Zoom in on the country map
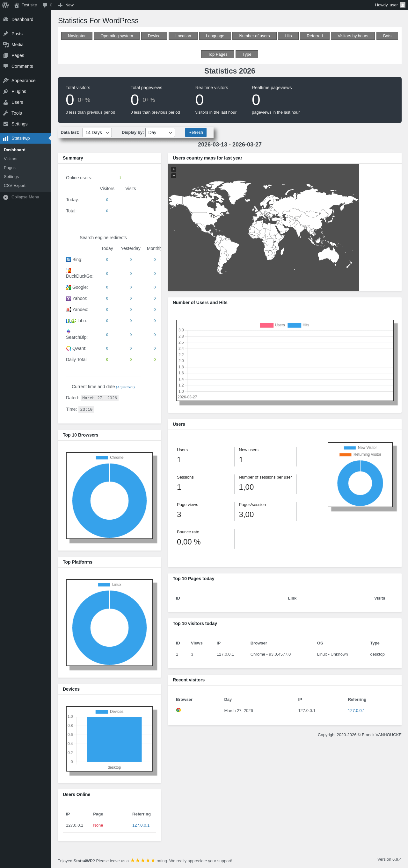 coord(174,169)
